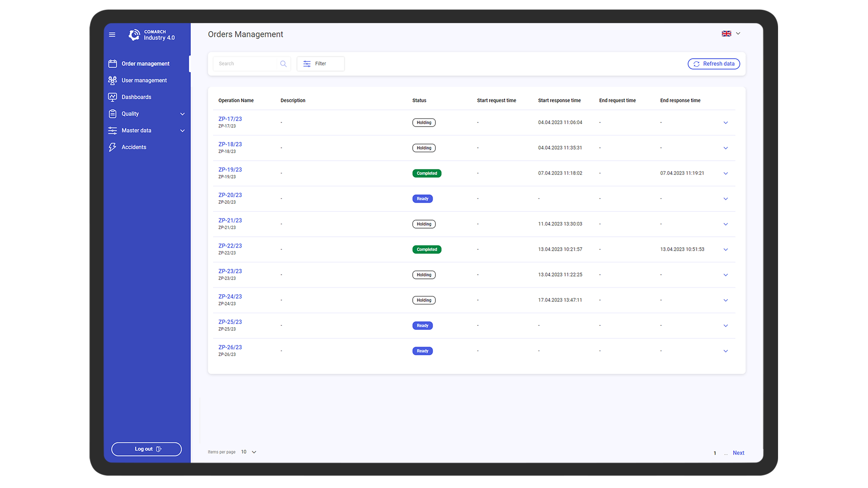This screenshot has width=868, height=488.
Task: Click the Comarch Industry 4.0 logo
Action: (151, 35)
